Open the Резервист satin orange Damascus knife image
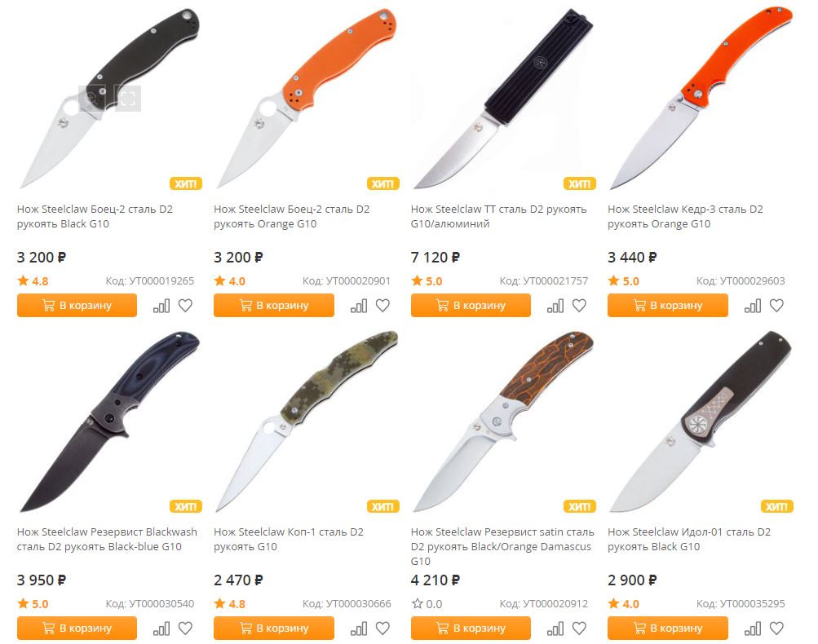This screenshot has height=644, width=818. [x=503, y=421]
